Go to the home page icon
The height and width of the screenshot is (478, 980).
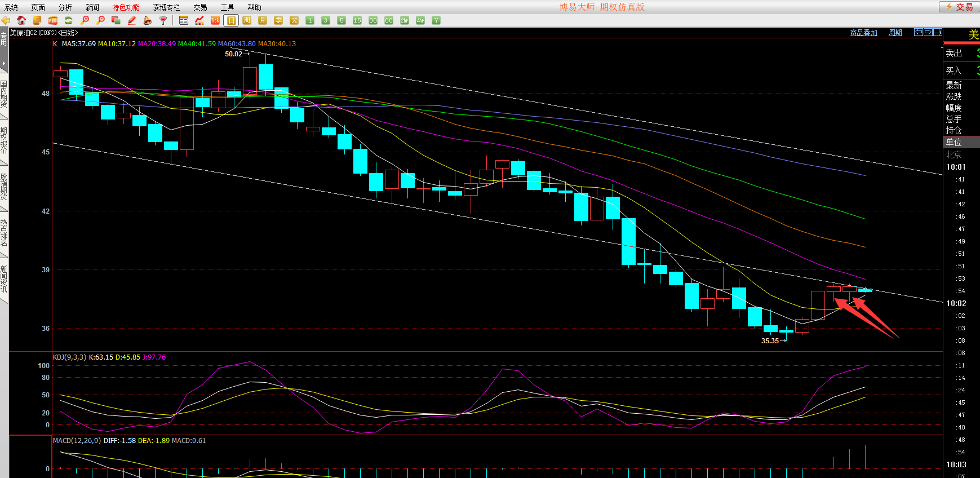(x=21, y=20)
